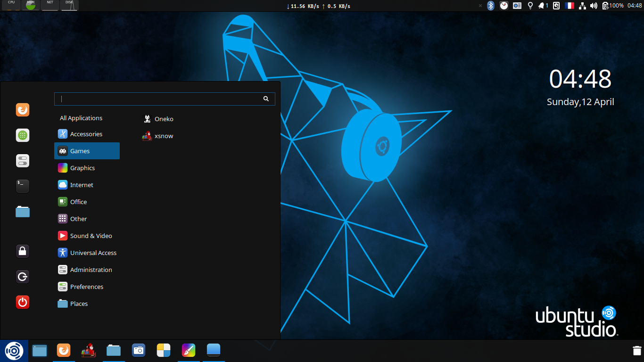Launch screenshot camera tool in panel

[x=139, y=350]
